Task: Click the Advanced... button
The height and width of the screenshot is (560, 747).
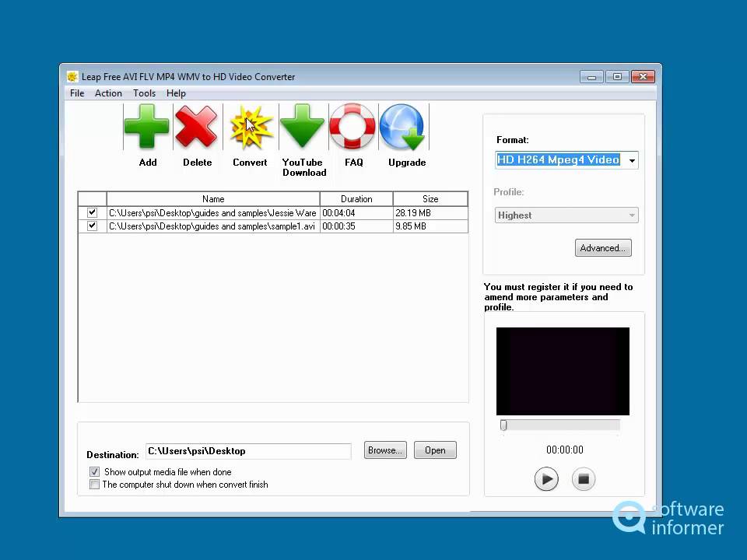Action: click(603, 247)
